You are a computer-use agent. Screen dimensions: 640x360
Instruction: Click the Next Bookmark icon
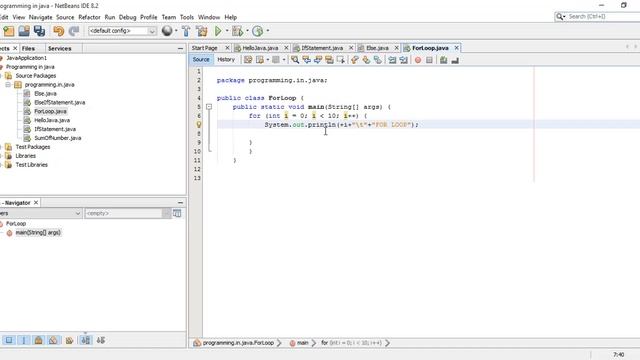366,60
